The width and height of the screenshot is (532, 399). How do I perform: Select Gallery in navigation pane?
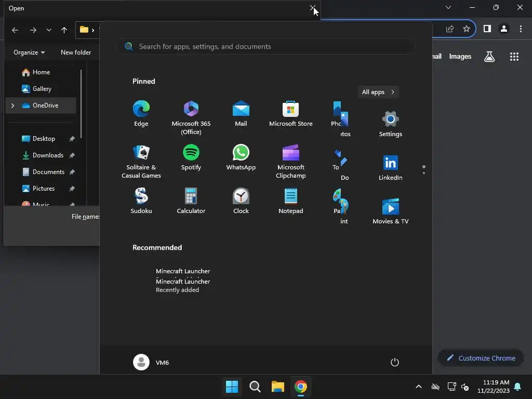41,88
